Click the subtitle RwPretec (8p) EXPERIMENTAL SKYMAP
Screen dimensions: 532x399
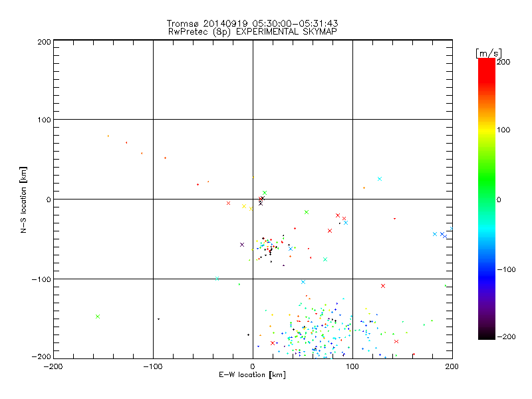[252, 32]
